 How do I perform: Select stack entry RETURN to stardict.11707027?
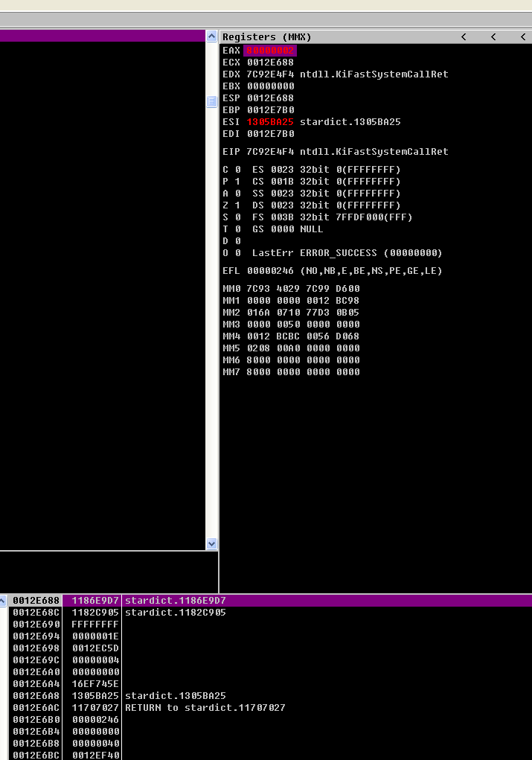pos(205,708)
